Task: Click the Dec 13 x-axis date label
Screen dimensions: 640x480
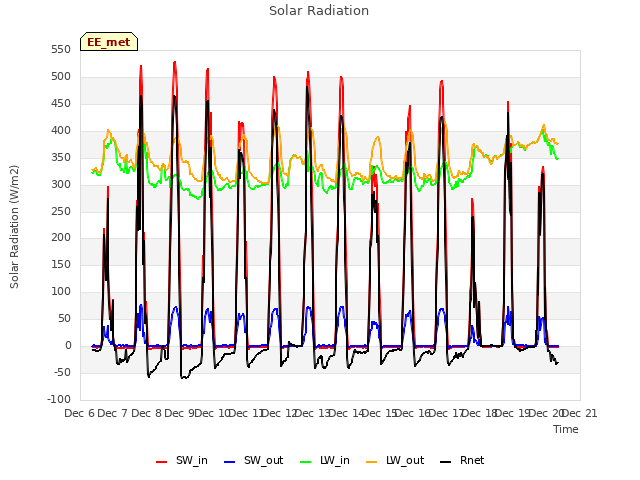Action: click(313, 413)
